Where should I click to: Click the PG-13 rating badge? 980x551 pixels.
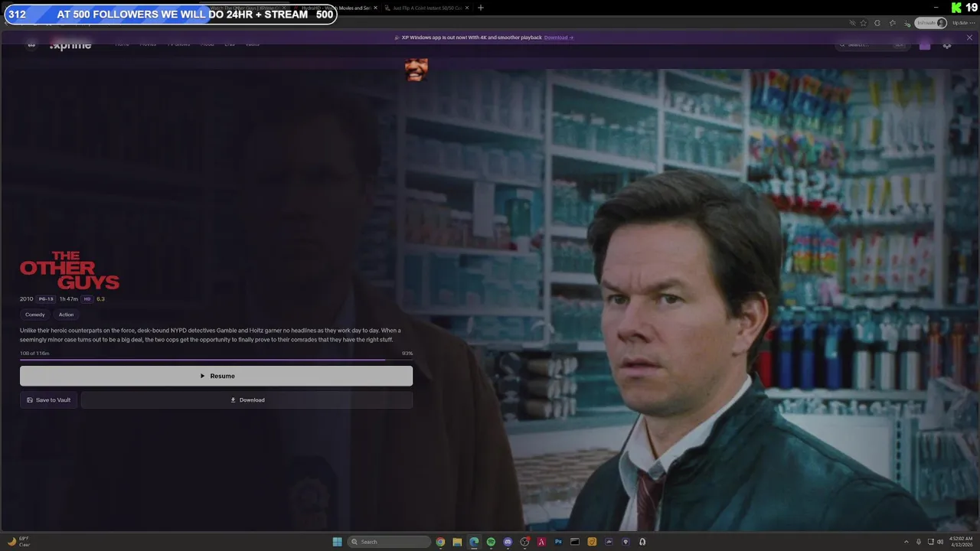pos(46,299)
